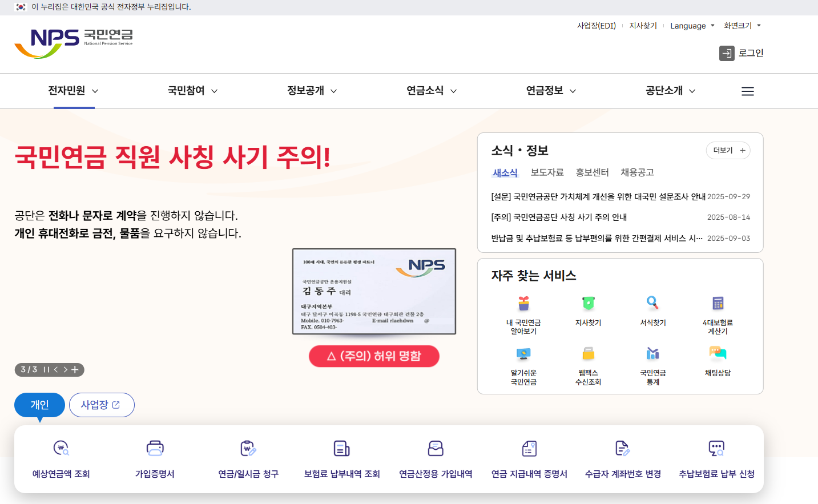Click the date 2025-09-29
The height and width of the screenshot is (504, 818).
click(x=728, y=196)
